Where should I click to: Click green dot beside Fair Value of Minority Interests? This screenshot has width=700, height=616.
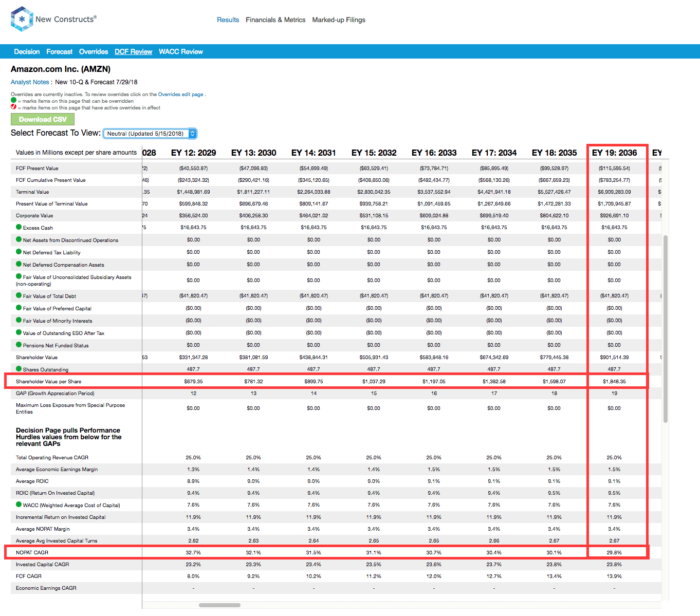coord(19,320)
